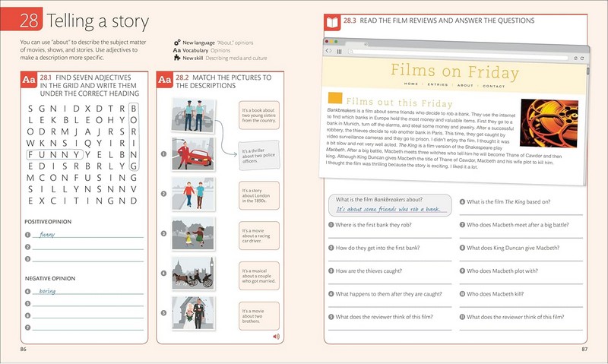Screen dimensions: 608x364
Task: Go to the ABOUT page link
Action: click(x=465, y=87)
